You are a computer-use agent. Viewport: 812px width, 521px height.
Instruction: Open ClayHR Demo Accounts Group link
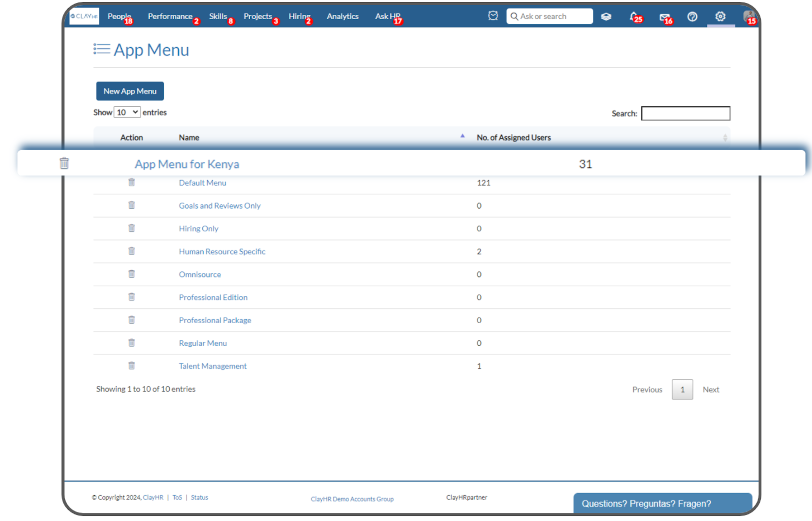[352, 499]
